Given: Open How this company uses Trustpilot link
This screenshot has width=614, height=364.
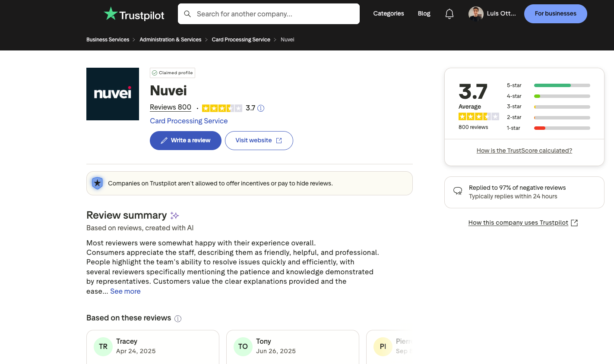Looking at the screenshot, I should [518, 223].
